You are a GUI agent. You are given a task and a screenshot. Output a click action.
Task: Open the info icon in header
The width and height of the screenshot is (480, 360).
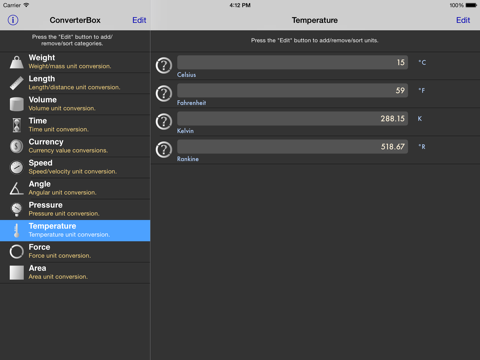tap(13, 20)
